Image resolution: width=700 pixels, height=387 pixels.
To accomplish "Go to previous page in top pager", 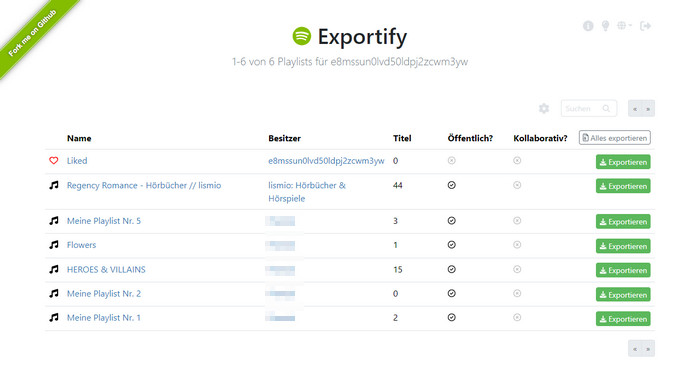I will [x=635, y=108].
